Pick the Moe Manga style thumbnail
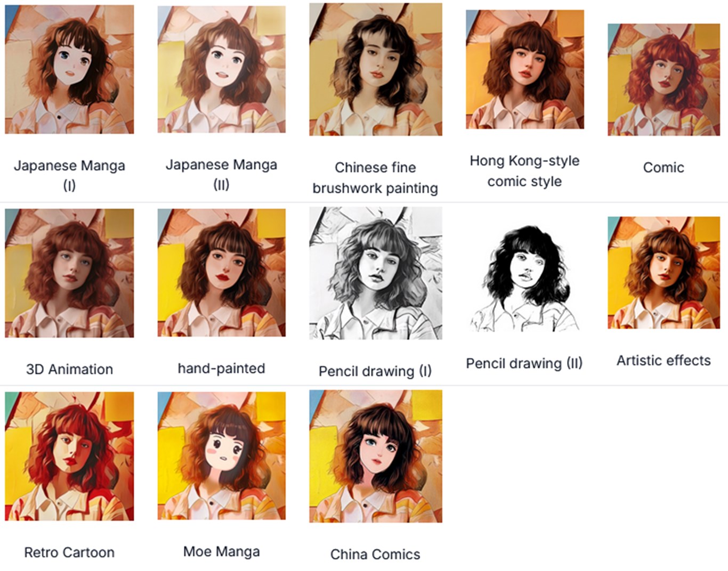 click(222, 455)
